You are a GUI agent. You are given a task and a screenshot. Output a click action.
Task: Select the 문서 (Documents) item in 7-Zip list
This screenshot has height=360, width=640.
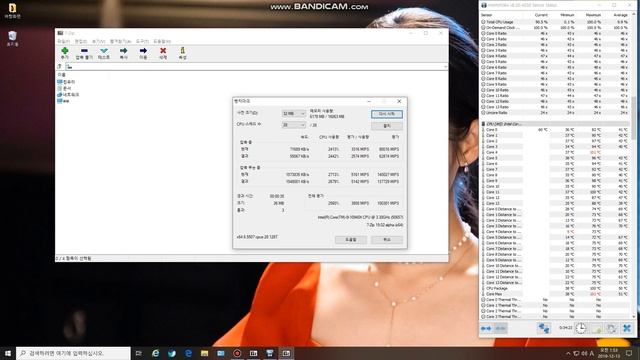pyautogui.click(x=64, y=88)
